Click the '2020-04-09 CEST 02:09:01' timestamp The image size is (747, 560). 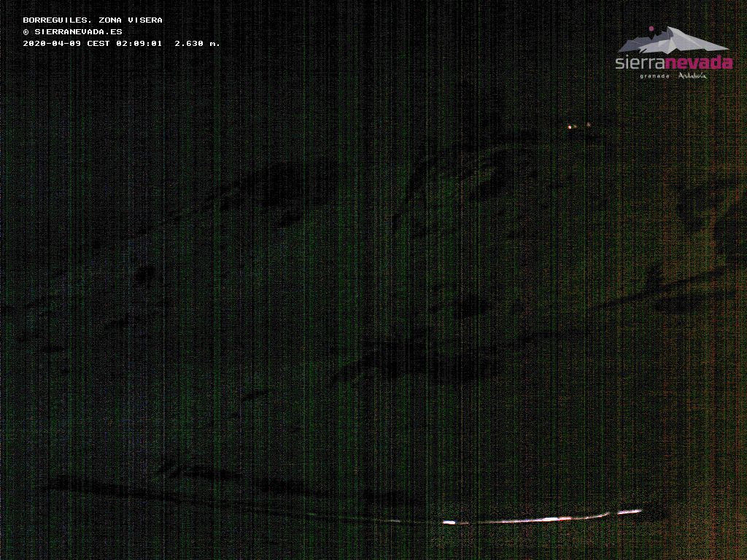click(x=93, y=43)
